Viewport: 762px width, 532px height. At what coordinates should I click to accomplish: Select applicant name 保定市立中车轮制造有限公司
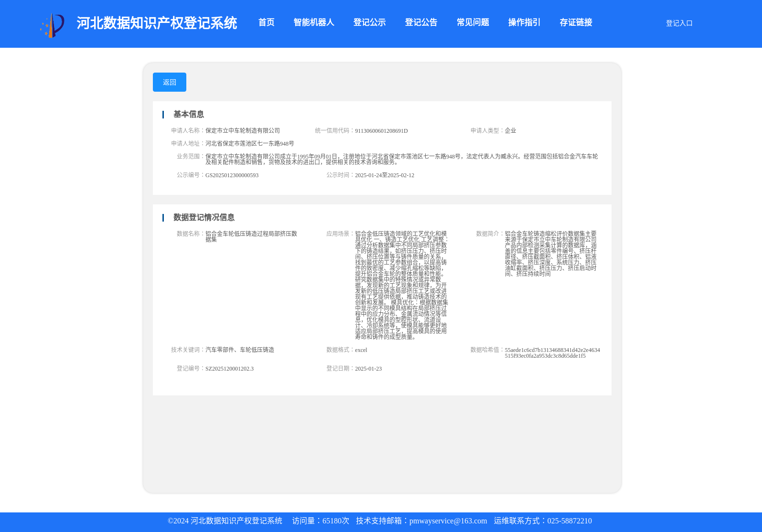(x=243, y=130)
